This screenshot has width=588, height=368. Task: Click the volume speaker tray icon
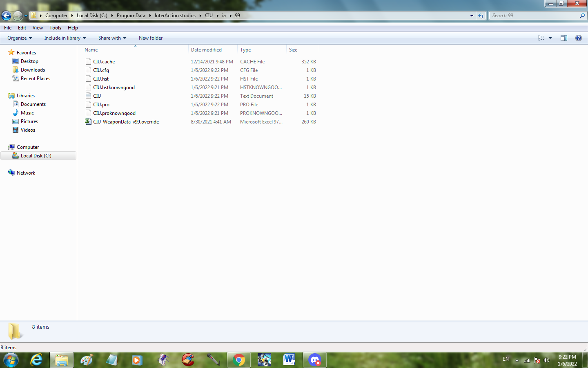click(x=546, y=360)
